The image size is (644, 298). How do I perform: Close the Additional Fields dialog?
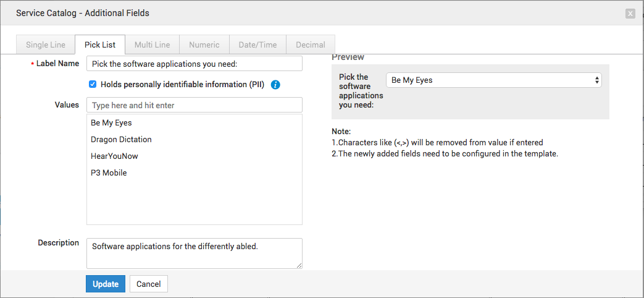630,13
